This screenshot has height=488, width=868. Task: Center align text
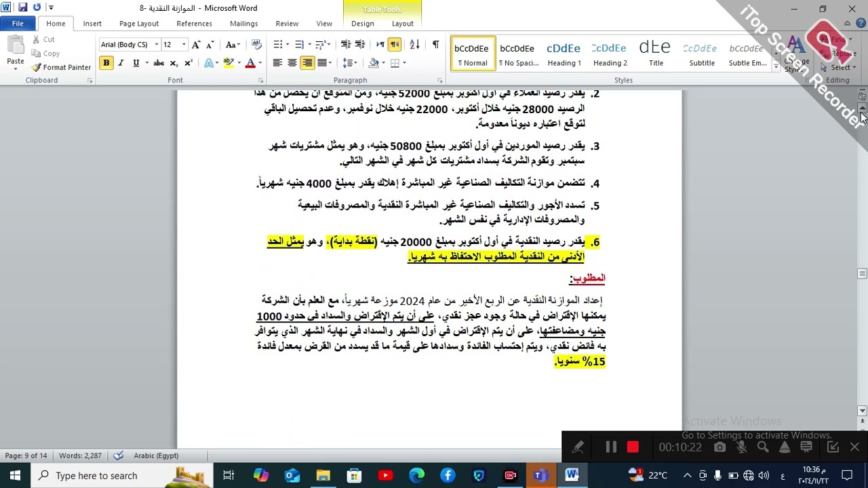pos(292,63)
